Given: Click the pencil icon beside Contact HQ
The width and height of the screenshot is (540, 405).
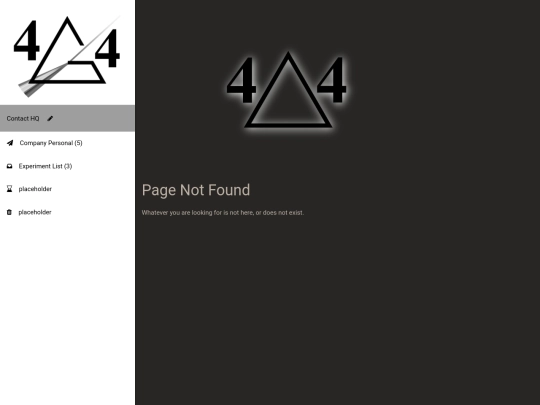Looking at the screenshot, I should pos(50,118).
